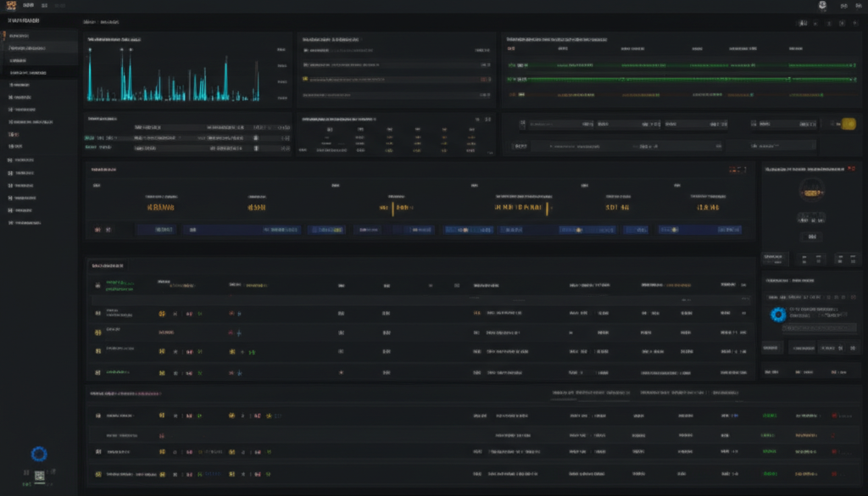The width and height of the screenshot is (868, 496).
Task: Click the small button under the circular gauge
Action: tap(814, 237)
